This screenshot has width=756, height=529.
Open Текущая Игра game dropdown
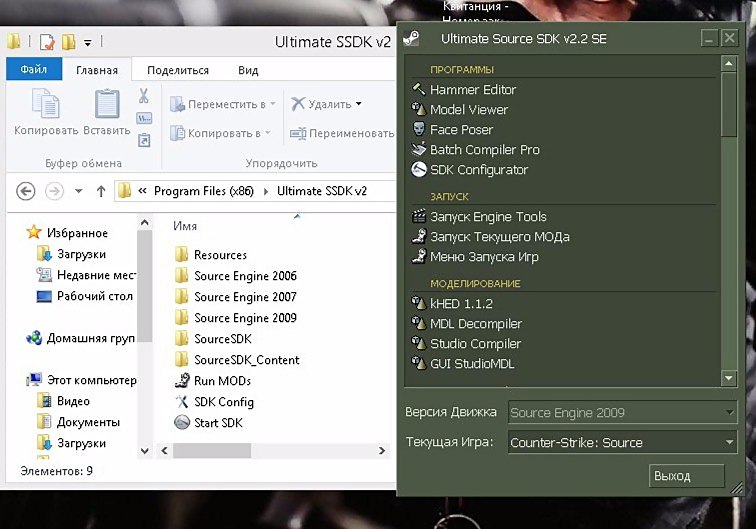622,442
